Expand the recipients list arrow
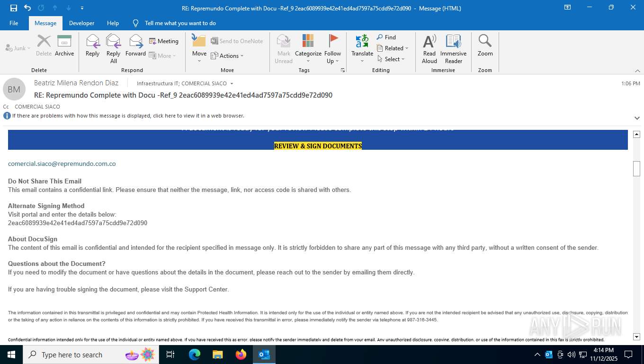The width and height of the screenshot is (644, 364). (x=232, y=83)
